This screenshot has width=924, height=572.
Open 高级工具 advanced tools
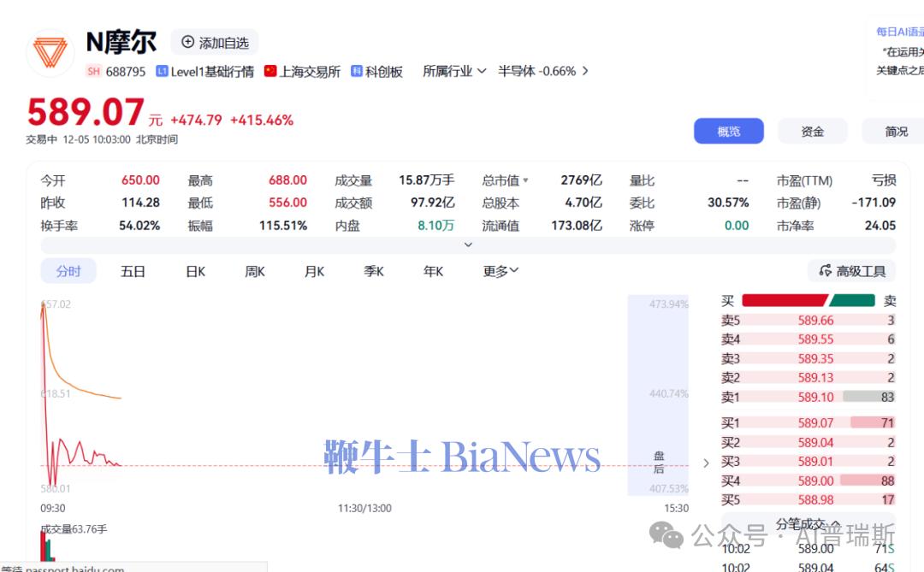[x=851, y=271]
